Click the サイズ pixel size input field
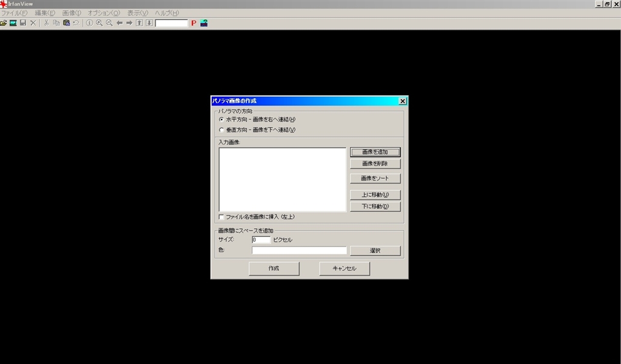 click(x=261, y=240)
